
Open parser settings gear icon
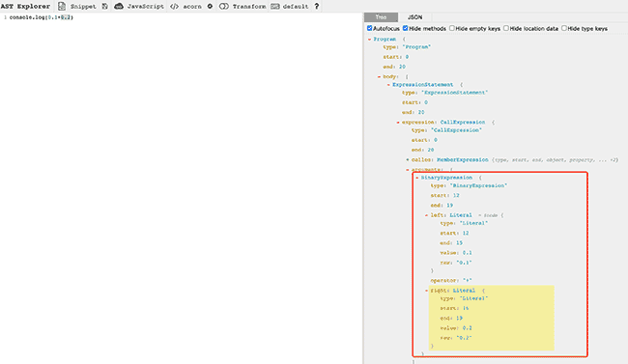click(210, 7)
